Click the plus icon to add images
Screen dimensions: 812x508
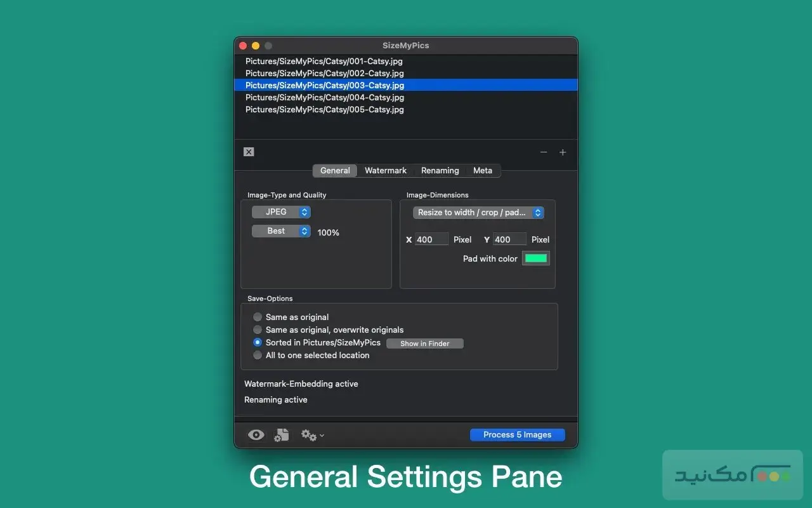562,152
